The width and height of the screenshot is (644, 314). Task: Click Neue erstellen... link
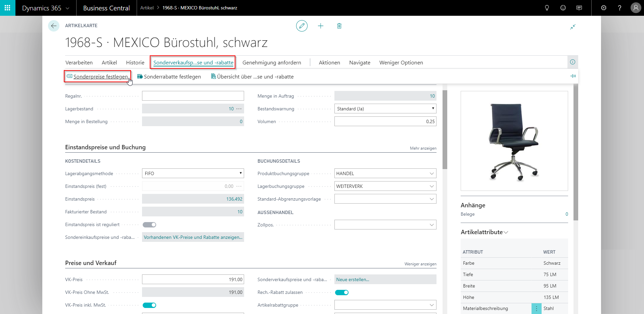(353, 279)
